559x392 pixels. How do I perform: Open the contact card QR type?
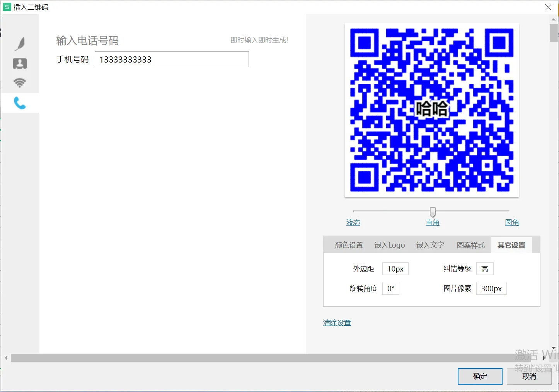click(x=20, y=64)
